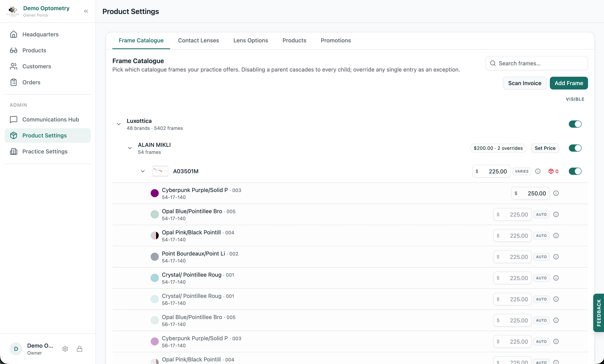The image size is (604, 364).
Task: Switch to the Frame Catalogue tab
Action: point(141,40)
